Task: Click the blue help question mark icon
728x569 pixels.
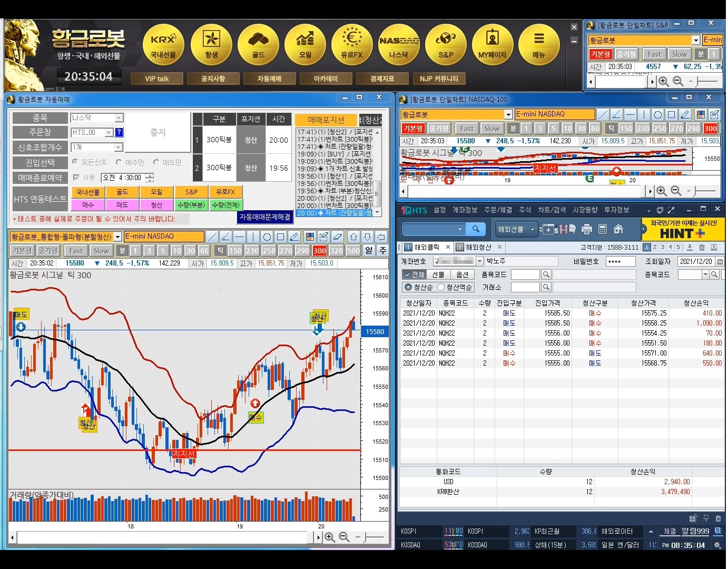Action: (x=119, y=132)
